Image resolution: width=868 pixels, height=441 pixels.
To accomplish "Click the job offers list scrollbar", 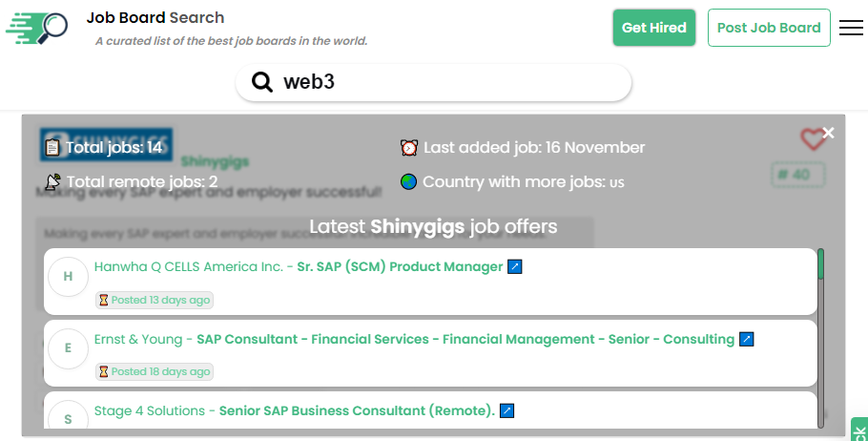I will pos(820,334).
